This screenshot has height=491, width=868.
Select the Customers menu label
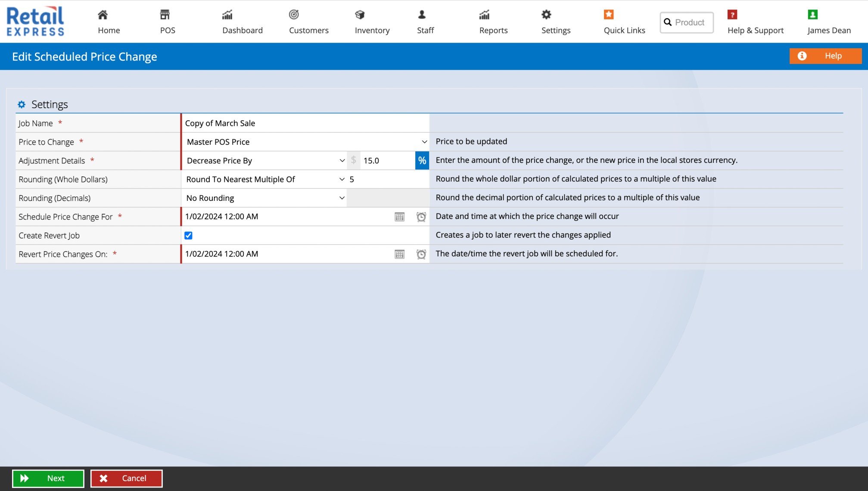click(x=308, y=30)
